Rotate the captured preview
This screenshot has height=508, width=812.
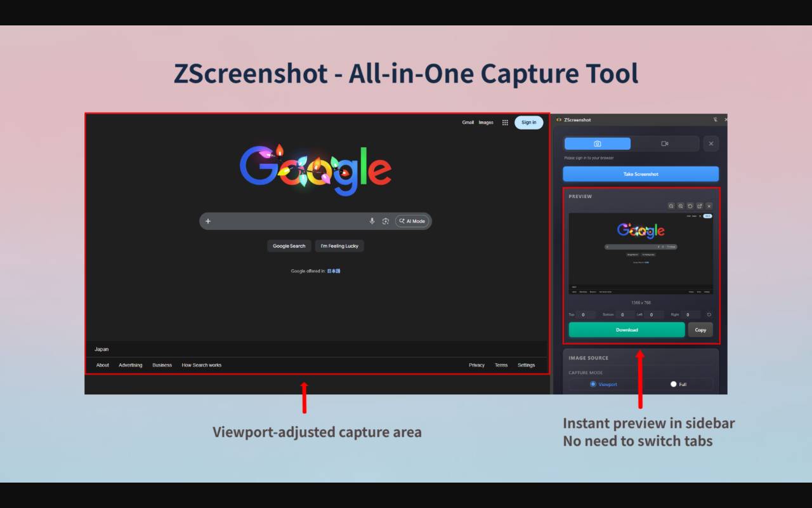690,206
